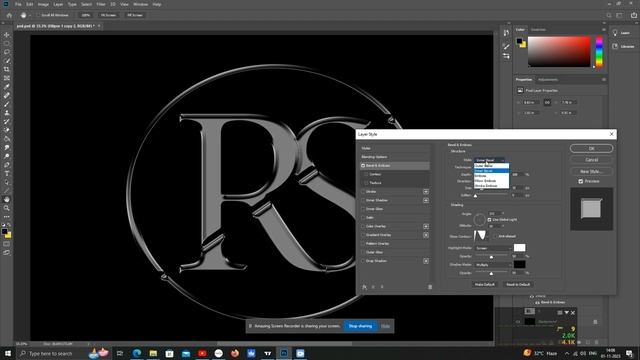640x360 pixels.
Task: Toggle Quick Mask mode icon
Action: click(x=7, y=244)
